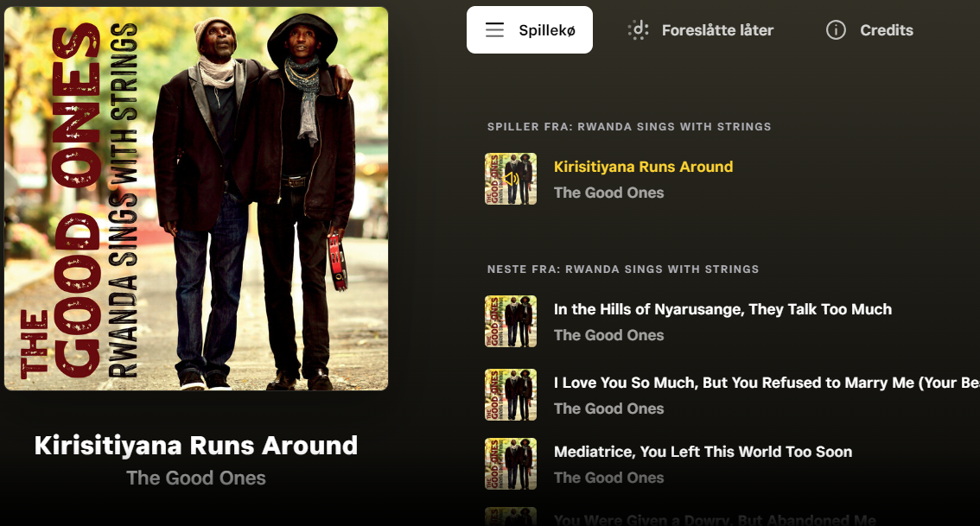Viewport: 980px width, 526px height.
Task: Play I Love You So Much track
Action: tap(767, 383)
